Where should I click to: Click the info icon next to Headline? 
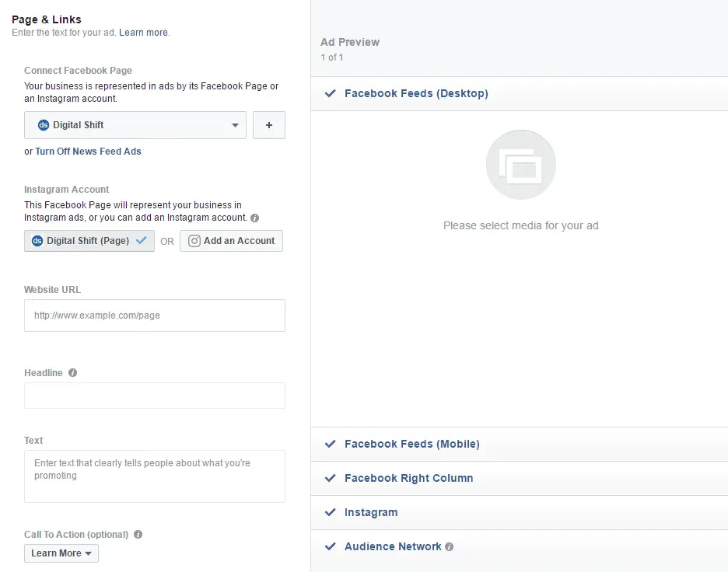point(73,372)
